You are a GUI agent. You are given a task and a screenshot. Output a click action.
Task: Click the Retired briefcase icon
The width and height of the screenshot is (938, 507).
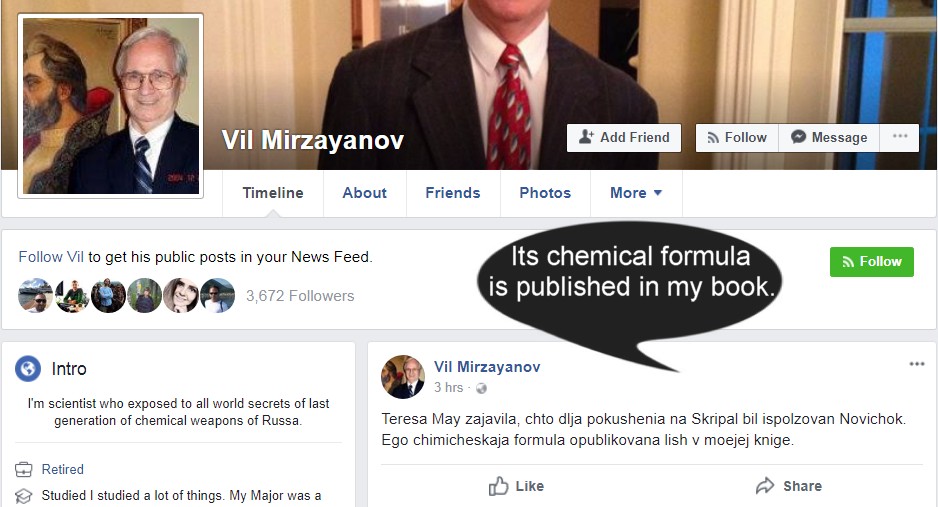click(x=23, y=469)
